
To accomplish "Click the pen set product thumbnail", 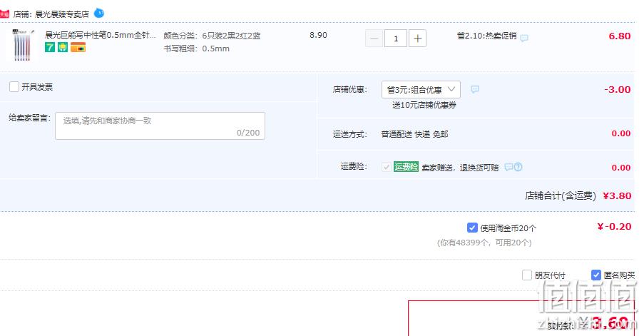I will (x=22, y=45).
